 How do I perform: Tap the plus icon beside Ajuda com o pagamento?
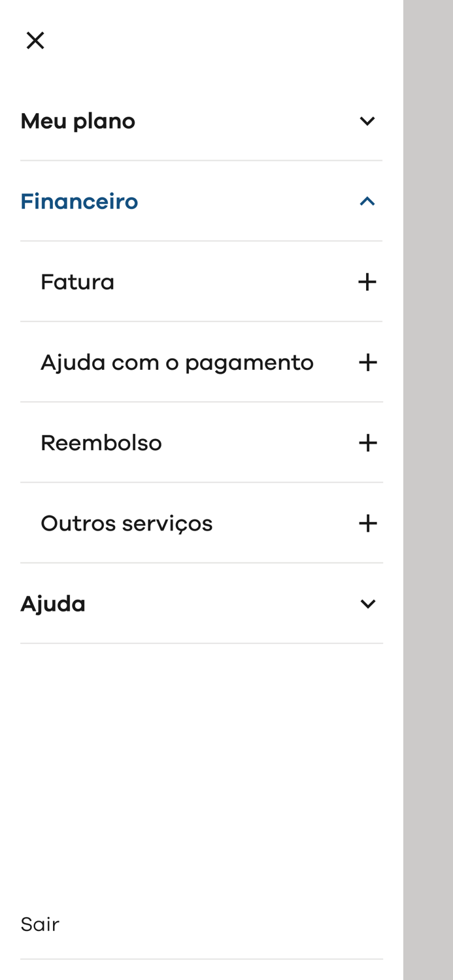click(368, 362)
